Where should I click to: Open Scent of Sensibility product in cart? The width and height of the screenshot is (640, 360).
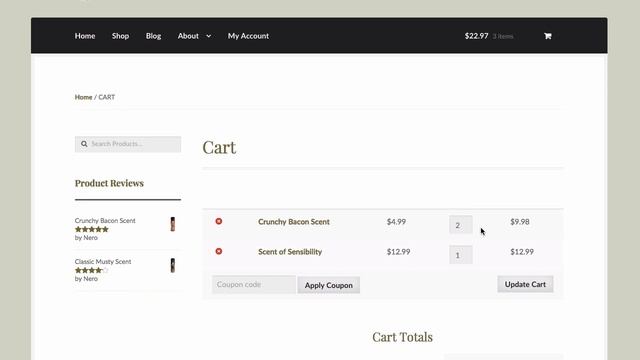click(x=290, y=252)
